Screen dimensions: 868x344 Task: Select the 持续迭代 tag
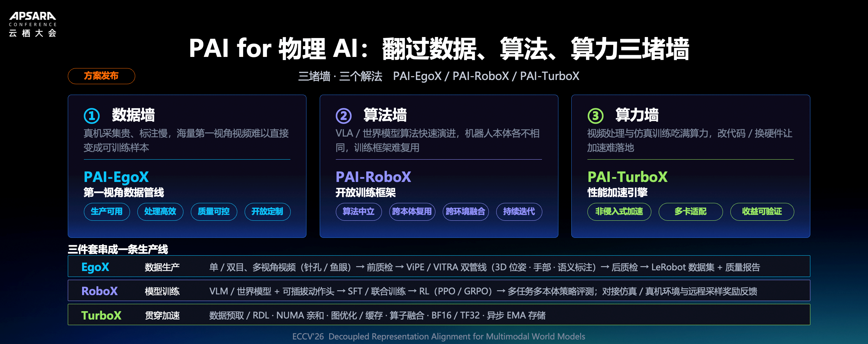pos(519,212)
